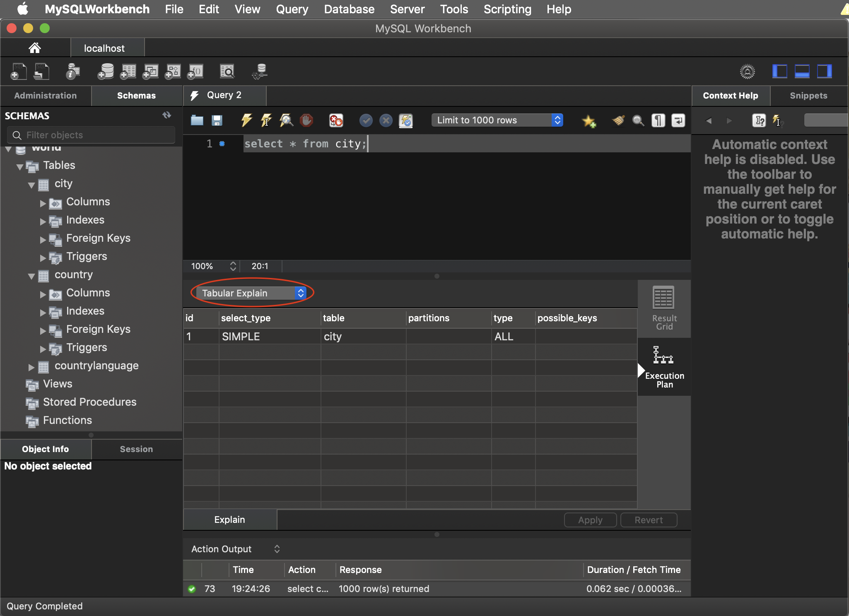Screen dimensions: 849x616
Task: Open SQL script file icon in main toolbar
Action: (41, 72)
